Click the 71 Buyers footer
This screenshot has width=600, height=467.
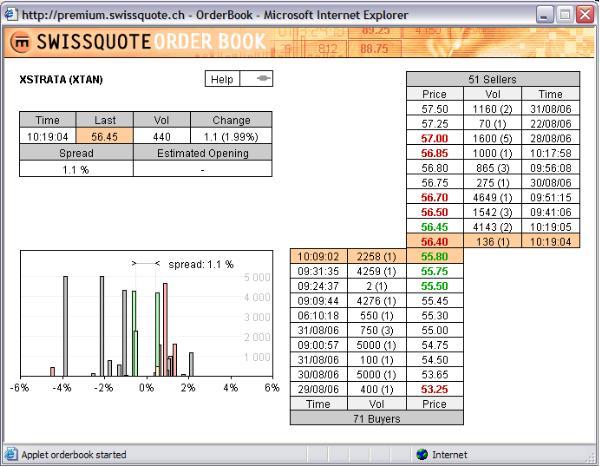tap(377, 418)
